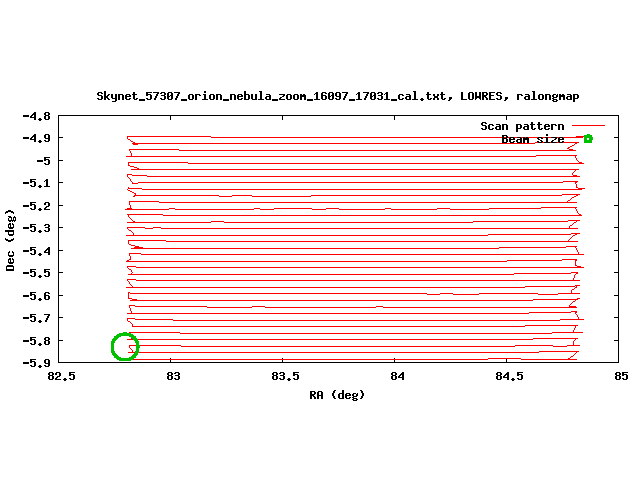Select the 'Scan pattern' legend label
Screen dimensions: 640x480
522,126
